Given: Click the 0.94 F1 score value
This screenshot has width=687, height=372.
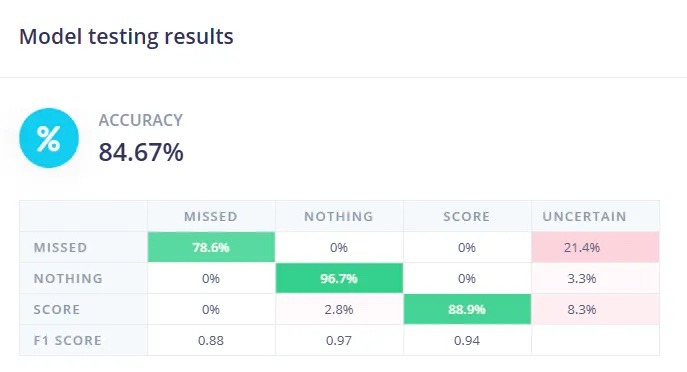Looking at the screenshot, I should point(467,340).
